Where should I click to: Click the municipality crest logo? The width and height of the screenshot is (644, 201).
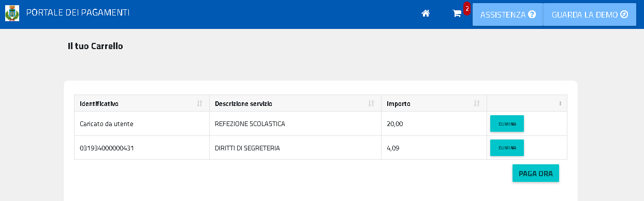click(12, 13)
